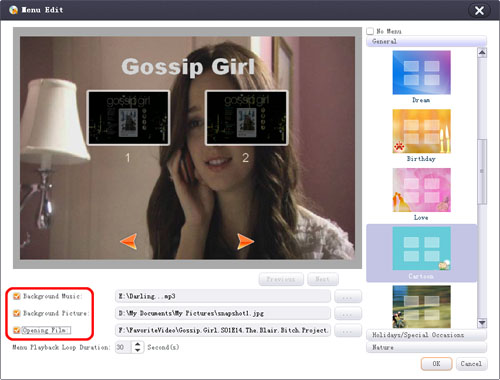Increase the menu loop duration with up arrow
500x380 pixels.
click(x=138, y=344)
